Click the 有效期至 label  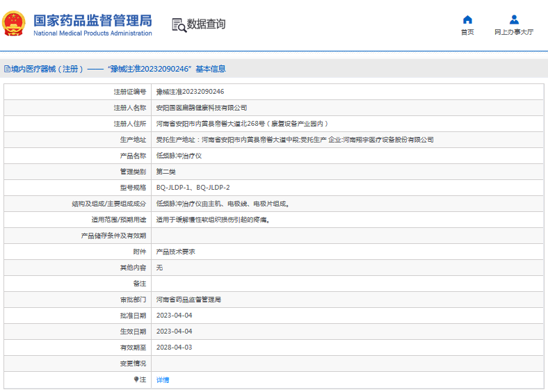[133, 348]
